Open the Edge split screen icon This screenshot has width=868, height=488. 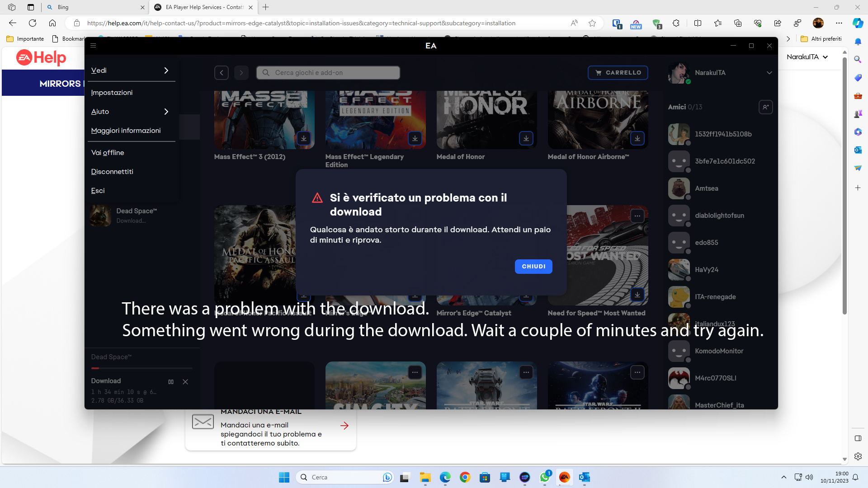click(698, 23)
